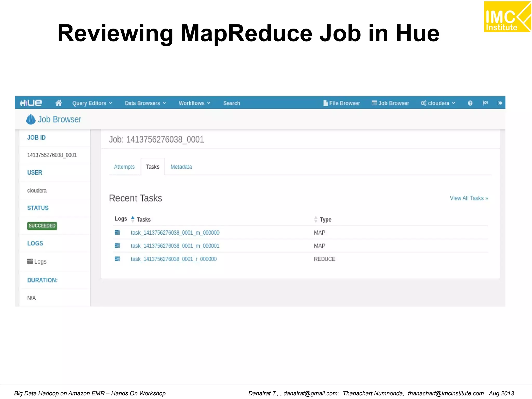Screen dimensions: 532x399
Task: Open Job Browser from navbar
Action: tap(390, 103)
